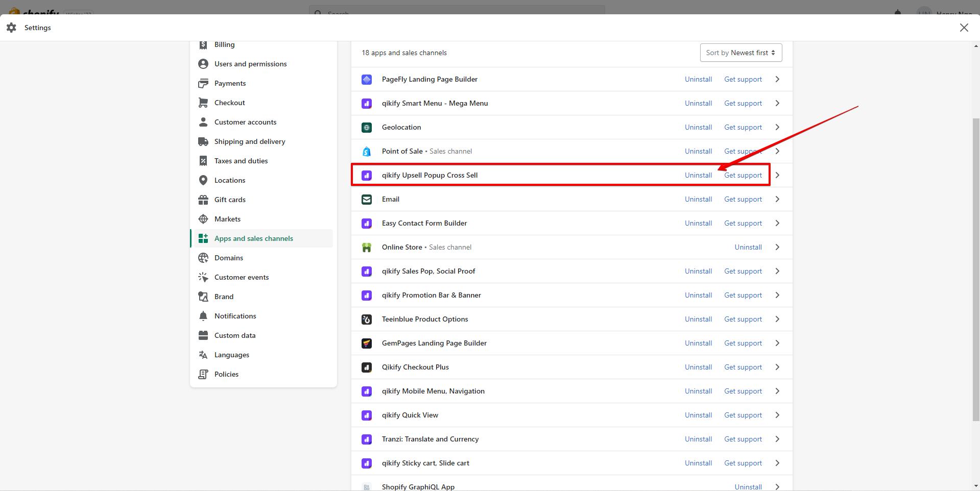Screen dimensions: 980x491
Task: Uninstall the Geolocation app
Action: click(x=698, y=127)
